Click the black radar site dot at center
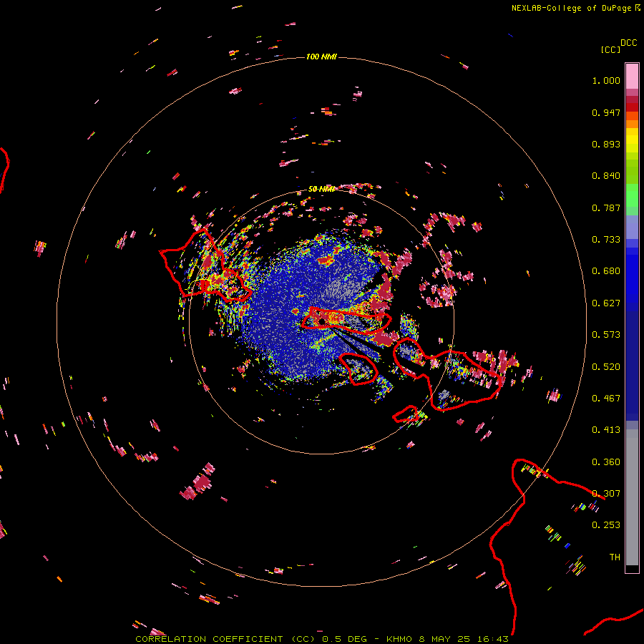The height and width of the screenshot is (644, 644). point(322,321)
